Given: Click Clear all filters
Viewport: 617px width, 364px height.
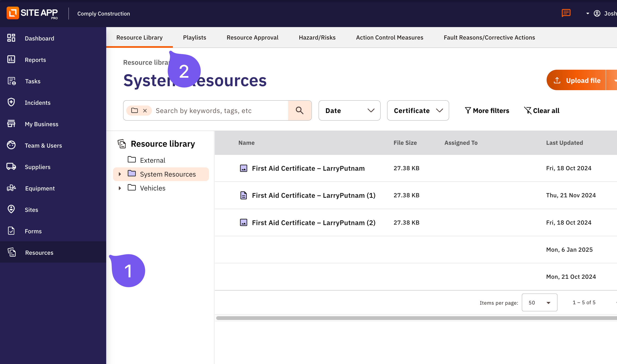Looking at the screenshot, I should coord(542,111).
